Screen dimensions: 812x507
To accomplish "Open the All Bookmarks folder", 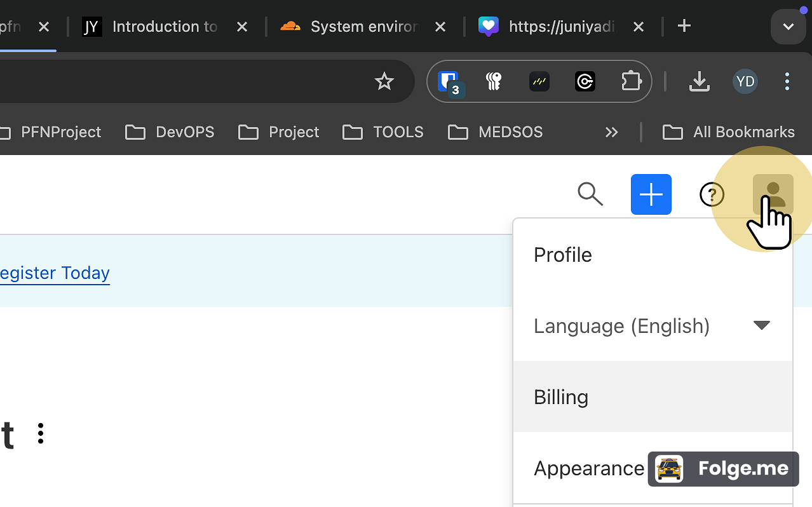I will tap(728, 132).
